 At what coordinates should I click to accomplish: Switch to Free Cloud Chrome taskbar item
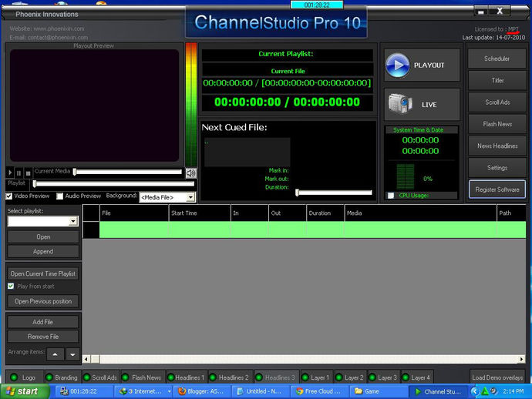[319, 391]
